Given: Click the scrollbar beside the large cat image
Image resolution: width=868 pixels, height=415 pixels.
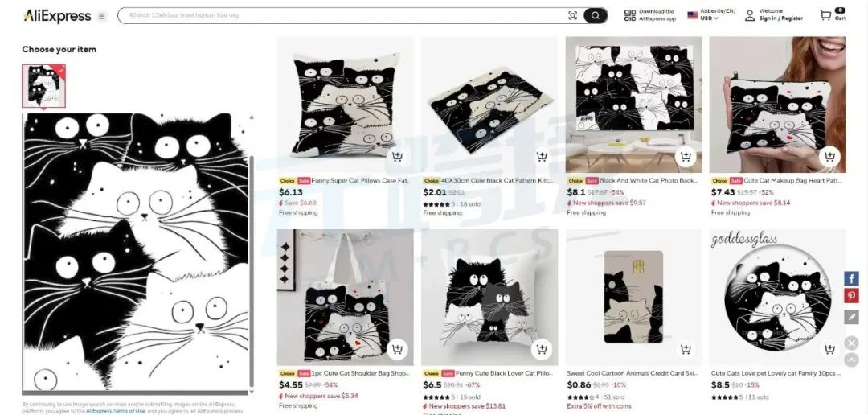Looking at the screenshot, I should (252, 272).
